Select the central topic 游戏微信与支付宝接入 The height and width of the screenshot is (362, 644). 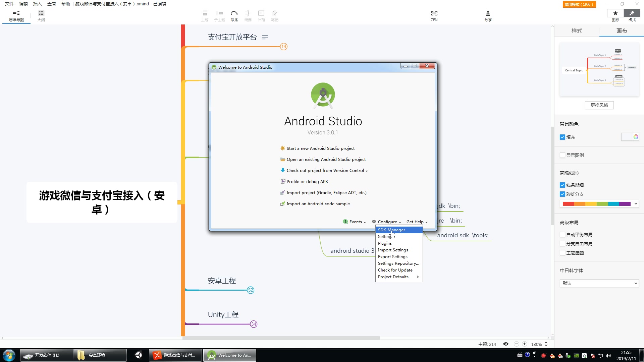point(102,202)
